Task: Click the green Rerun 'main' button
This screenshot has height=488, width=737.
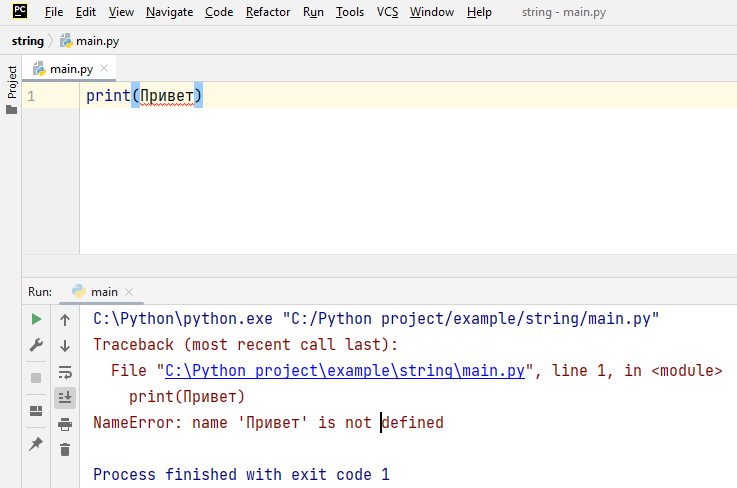Action: click(36, 320)
